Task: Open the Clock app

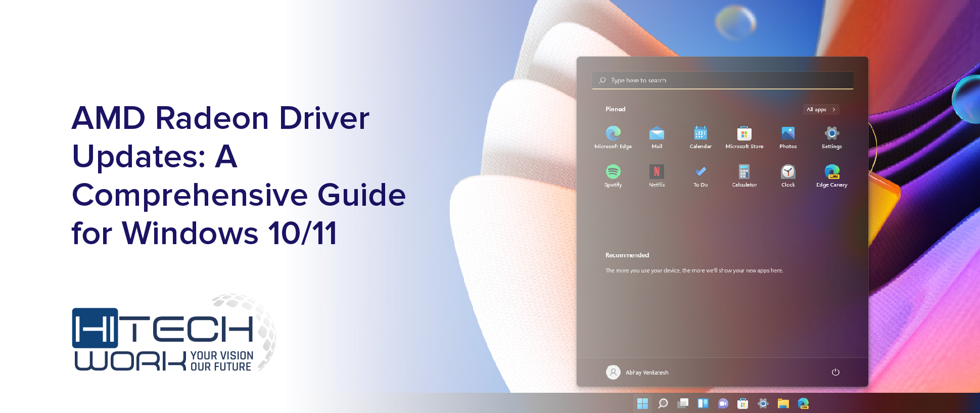Action: pyautogui.click(x=788, y=175)
